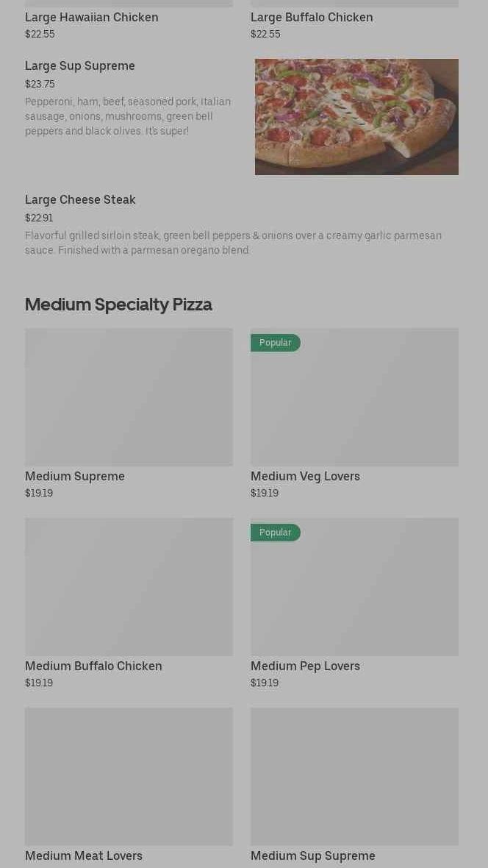The image size is (488, 868).
Task: Click the Popular badge on Medium Veg Lovers
Action: tap(275, 343)
